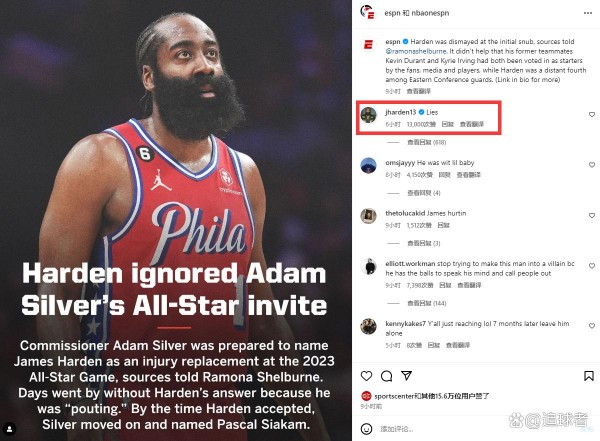Open the @ramonashelburne mention link
This screenshot has width=600, height=441.
pyautogui.click(x=416, y=51)
